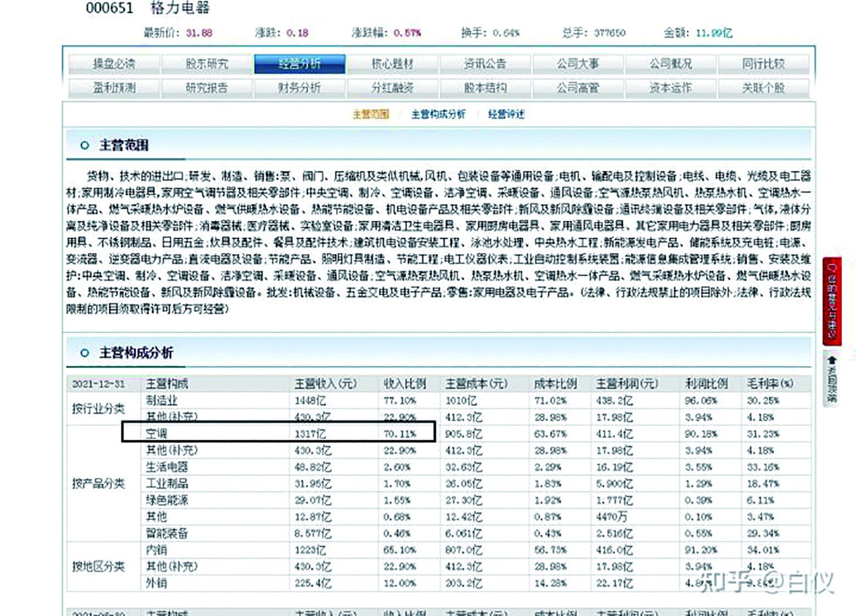The width and height of the screenshot is (856, 616).
Task: Check 公司概况 company overview
Action: point(671,63)
